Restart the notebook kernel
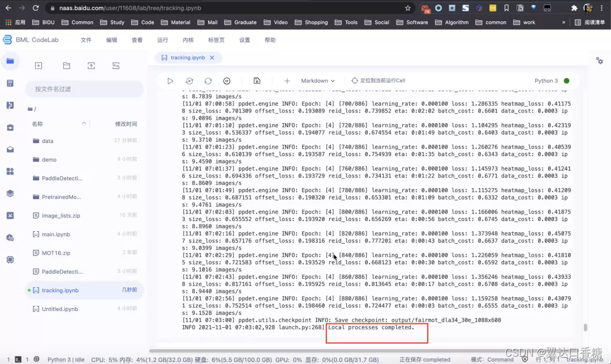 (208, 81)
